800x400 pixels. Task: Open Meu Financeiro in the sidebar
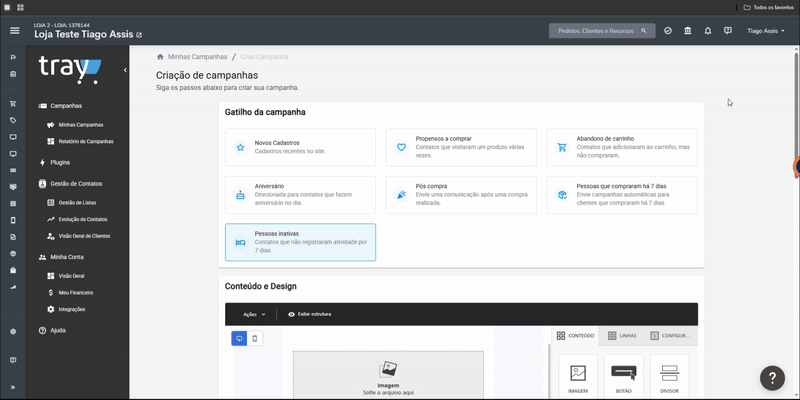point(70,293)
